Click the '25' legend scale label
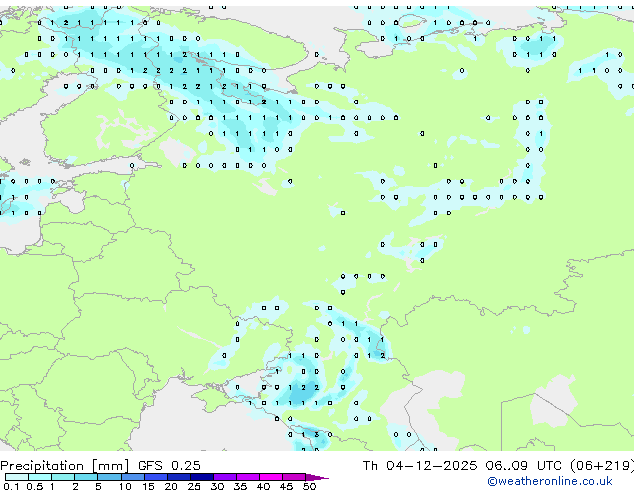The height and width of the screenshot is (490, 634). tap(194, 486)
